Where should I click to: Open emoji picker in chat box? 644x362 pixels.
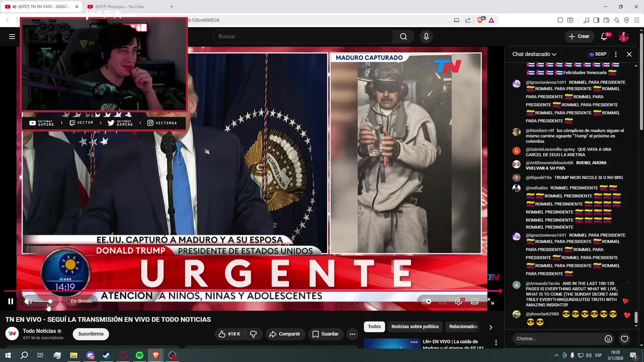(x=608, y=338)
